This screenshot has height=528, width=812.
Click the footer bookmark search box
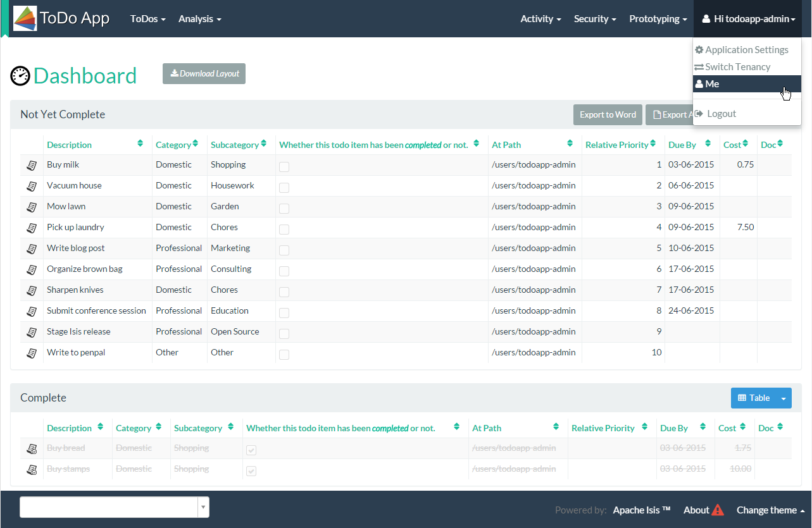109,507
